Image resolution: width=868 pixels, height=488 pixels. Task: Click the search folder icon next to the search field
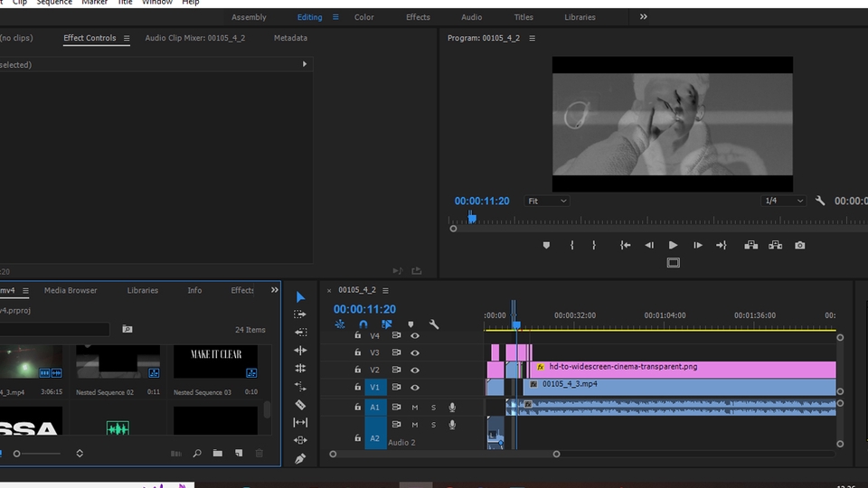click(x=127, y=329)
